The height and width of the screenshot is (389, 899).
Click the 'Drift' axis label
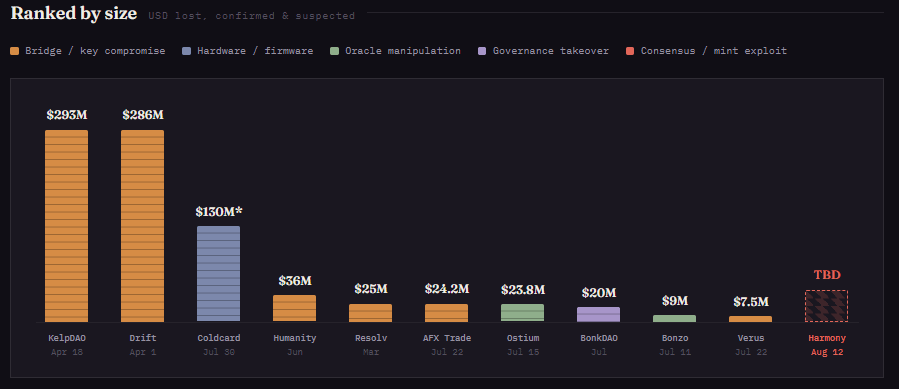coord(143,338)
